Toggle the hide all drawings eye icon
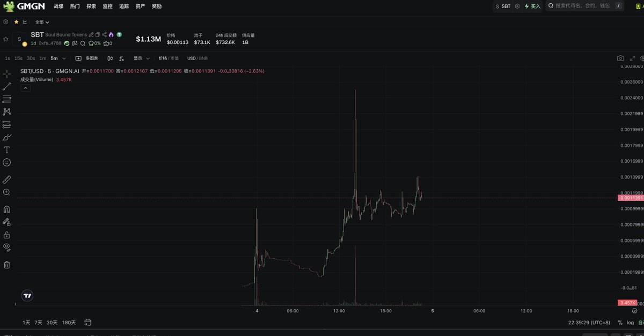Screen dimensions: 644x336 click(x=7, y=247)
